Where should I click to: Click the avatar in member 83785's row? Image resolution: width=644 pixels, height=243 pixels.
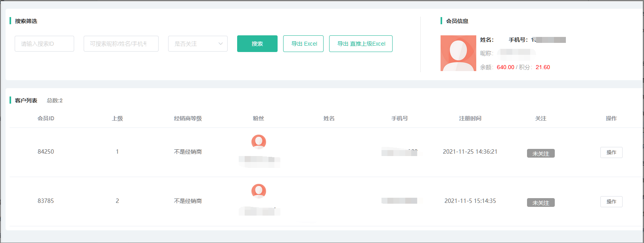coord(259,191)
